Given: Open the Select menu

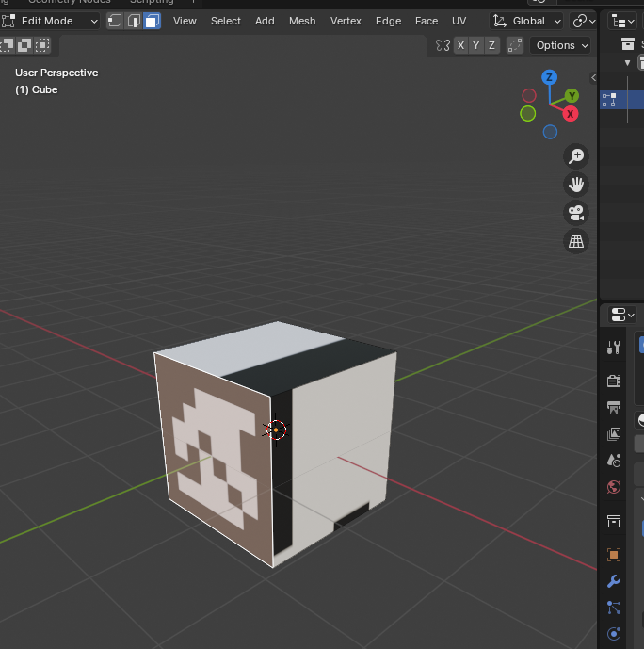Looking at the screenshot, I should coord(225,21).
